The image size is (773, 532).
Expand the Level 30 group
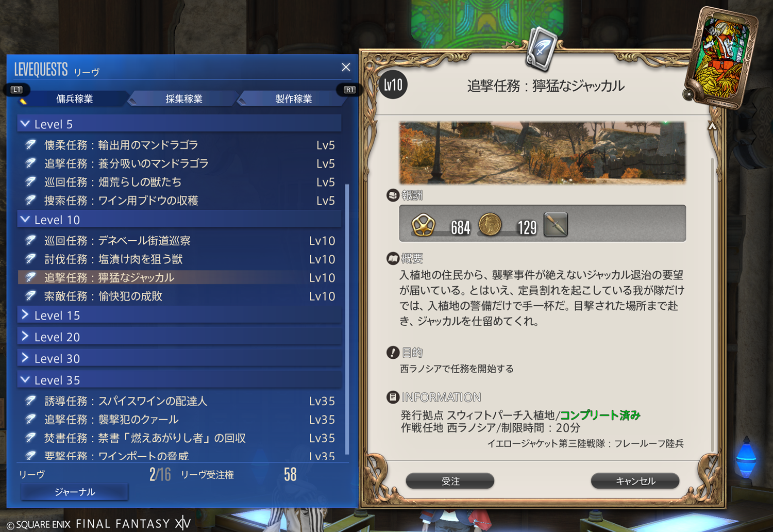(x=180, y=358)
